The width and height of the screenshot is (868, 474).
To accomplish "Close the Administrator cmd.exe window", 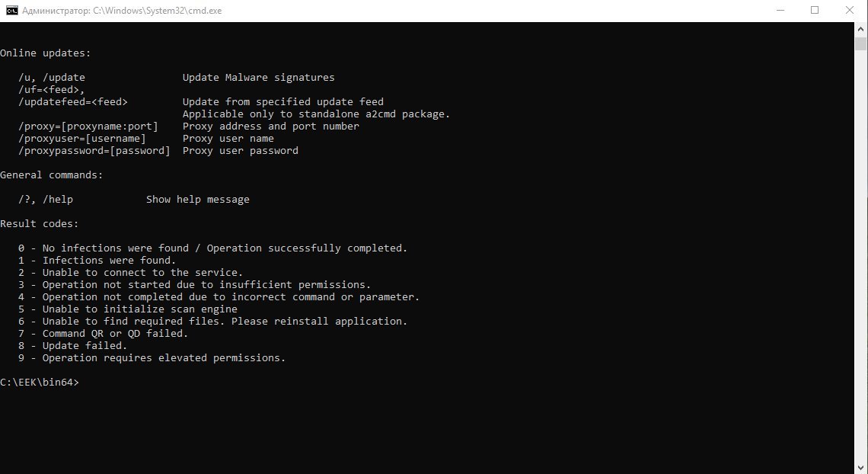I will 849,11.
